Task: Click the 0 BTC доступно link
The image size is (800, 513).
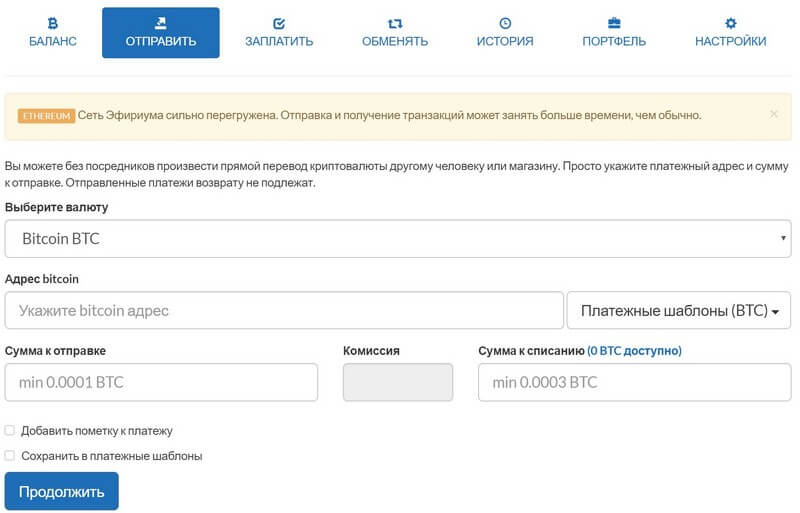Action: click(634, 351)
